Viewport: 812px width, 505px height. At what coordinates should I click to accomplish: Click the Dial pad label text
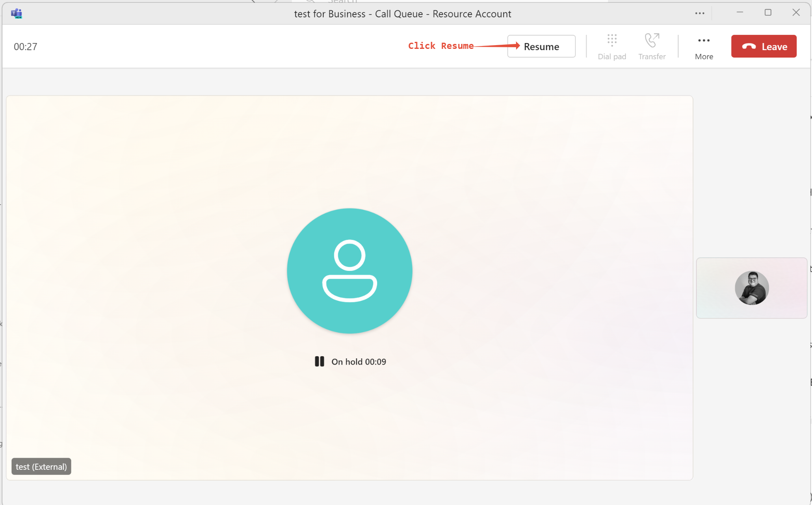pos(612,57)
